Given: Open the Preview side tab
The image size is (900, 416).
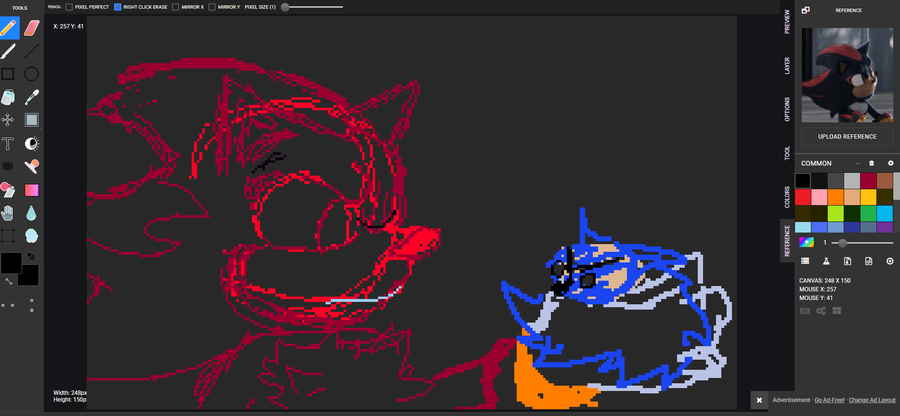Looking at the screenshot, I should click(x=787, y=21).
